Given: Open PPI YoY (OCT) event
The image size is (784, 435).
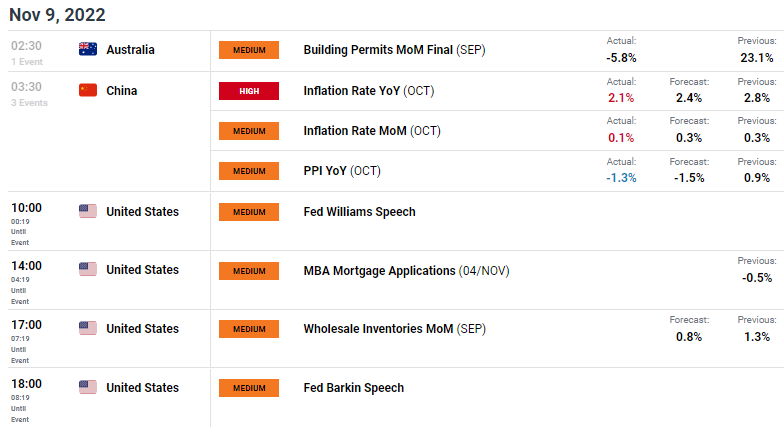Looking at the screenshot, I should pyautogui.click(x=342, y=171).
